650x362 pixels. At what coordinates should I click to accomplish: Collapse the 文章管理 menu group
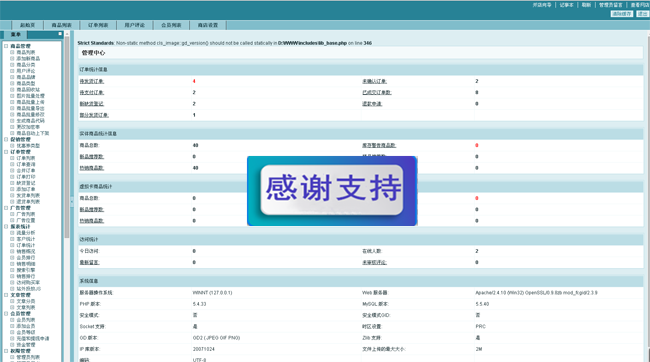(6, 295)
